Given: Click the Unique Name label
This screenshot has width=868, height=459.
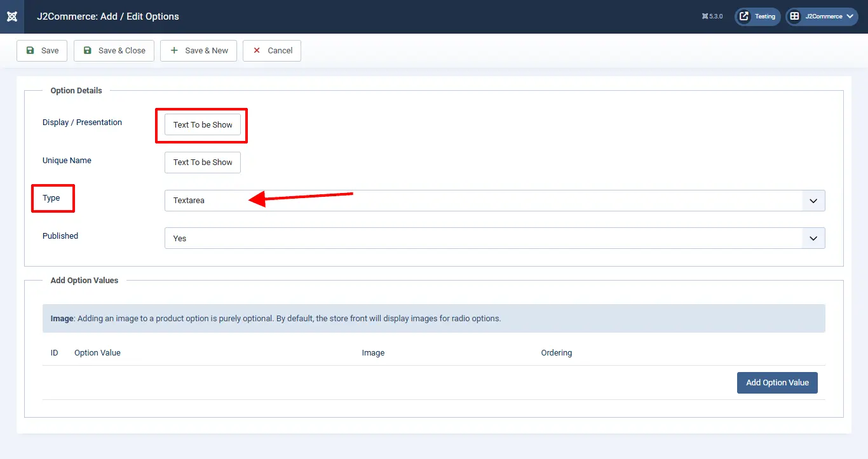Looking at the screenshot, I should click(67, 161).
